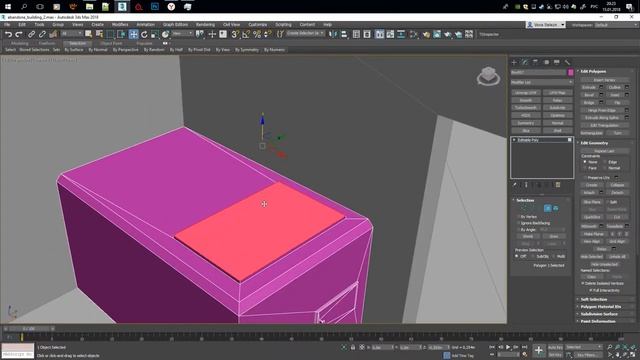Click the pin stack icon below modifier stack
The width and height of the screenshot is (640, 360).
515,185
